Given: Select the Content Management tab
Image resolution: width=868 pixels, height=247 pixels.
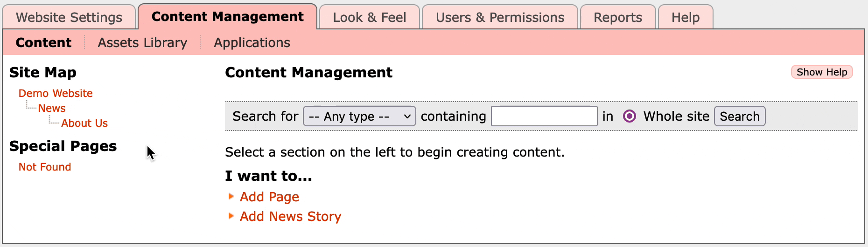Looking at the screenshot, I should pos(227,17).
